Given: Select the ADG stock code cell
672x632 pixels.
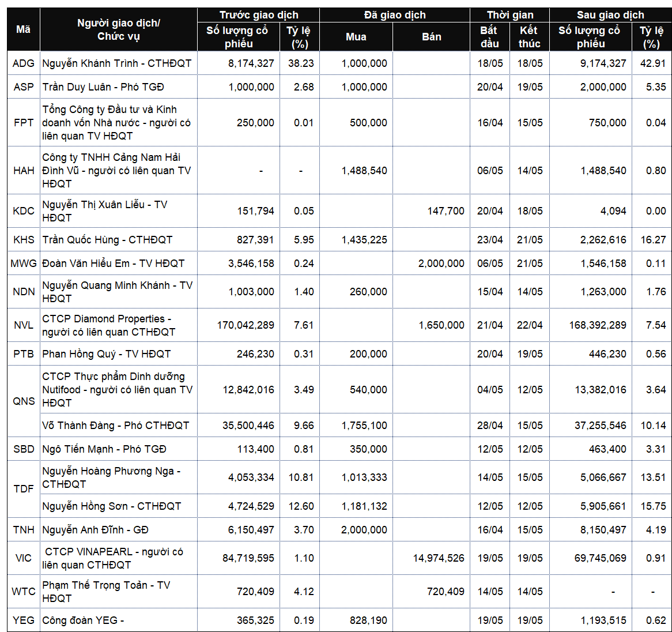Looking at the screenshot, I should (24, 63).
